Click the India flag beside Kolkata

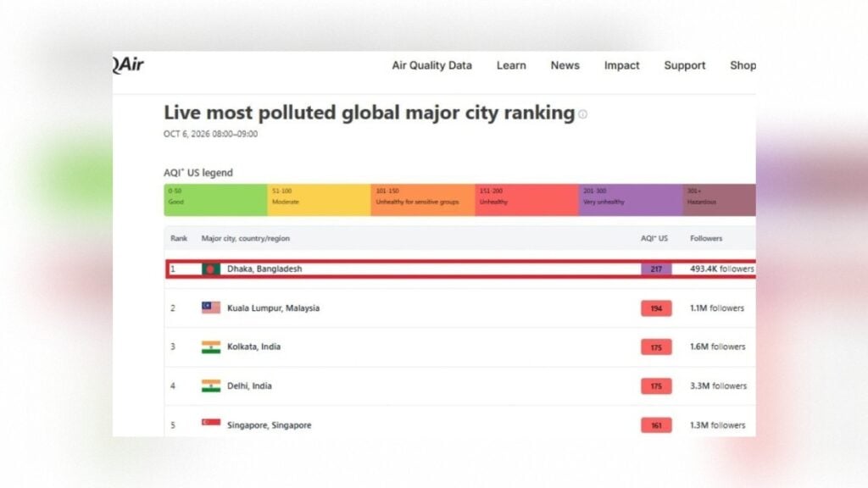coord(211,347)
